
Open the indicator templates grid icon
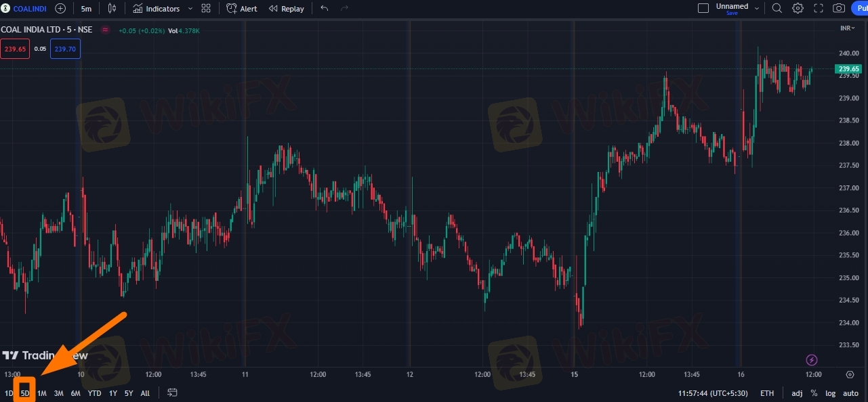point(206,8)
